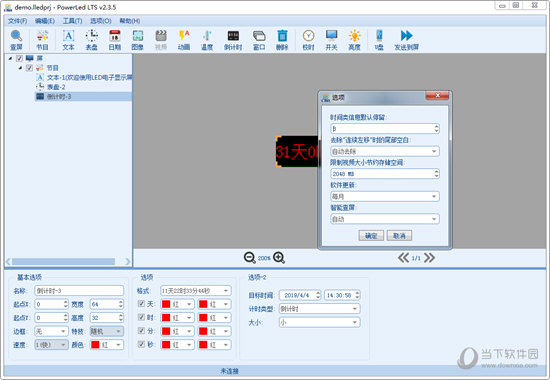Insert a 温度 temperature item
The width and height of the screenshot is (550, 380).
tap(207, 40)
